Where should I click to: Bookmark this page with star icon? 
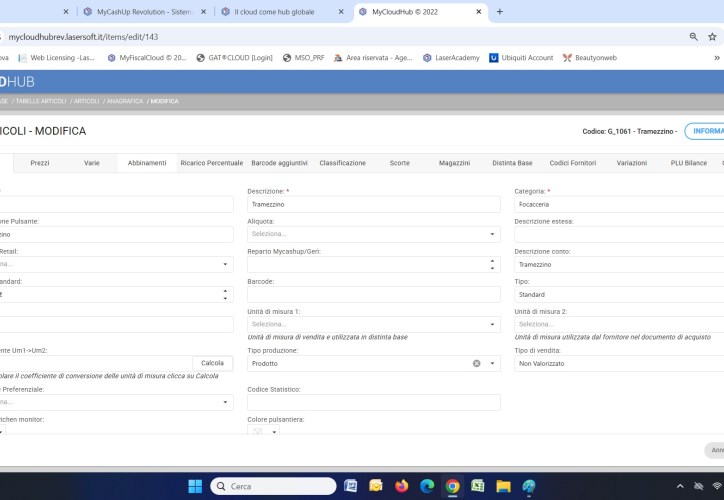(x=716, y=35)
